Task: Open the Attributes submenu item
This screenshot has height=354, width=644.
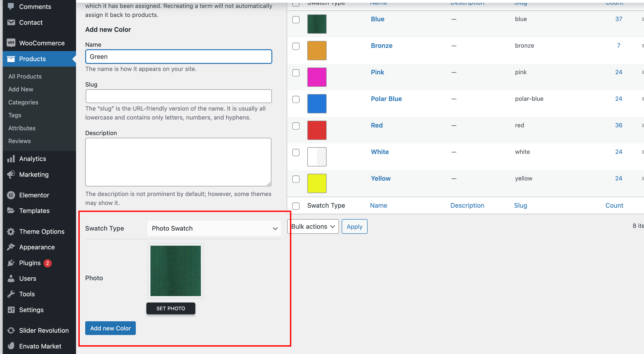Action: 22,128
